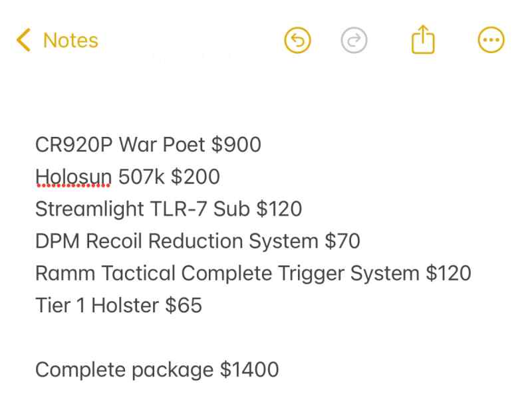This screenshot has width=532, height=408.
Task: Click the Ramm Tactical Complete Trigger line
Action: coord(253,273)
